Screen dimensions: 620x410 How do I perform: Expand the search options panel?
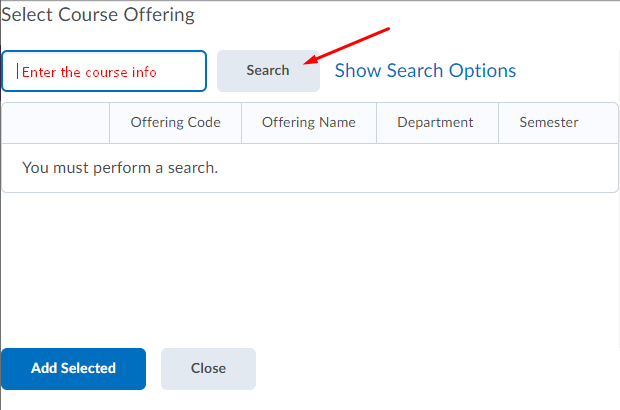425,71
